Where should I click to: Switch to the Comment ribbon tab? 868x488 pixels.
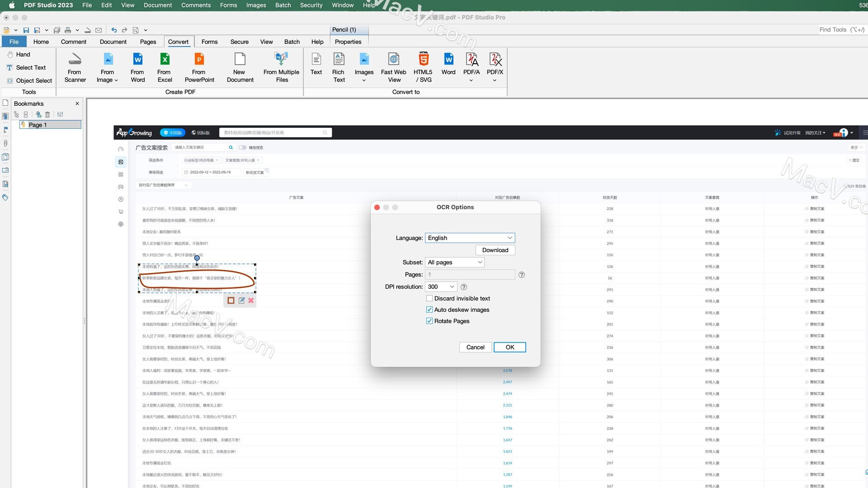click(x=74, y=42)
